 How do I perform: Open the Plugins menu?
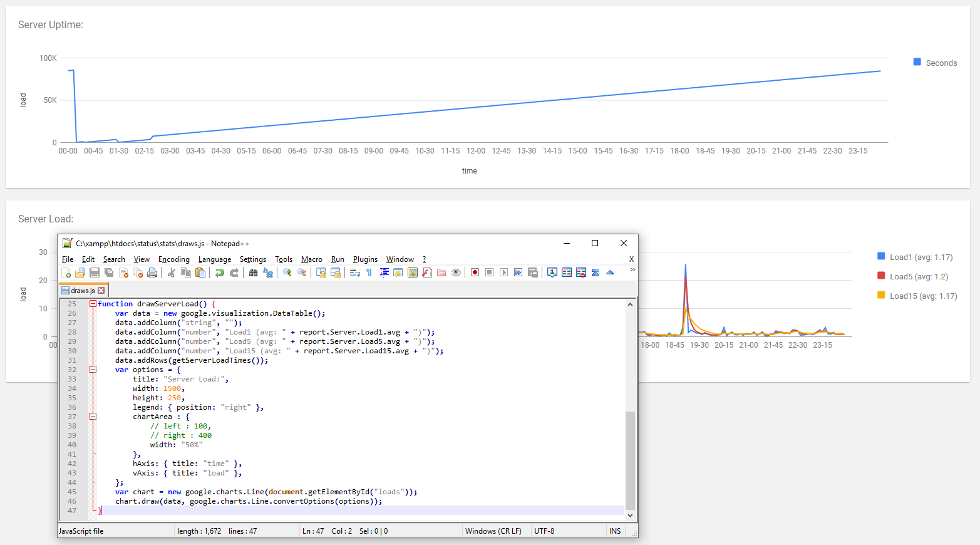tap(365, 259)
